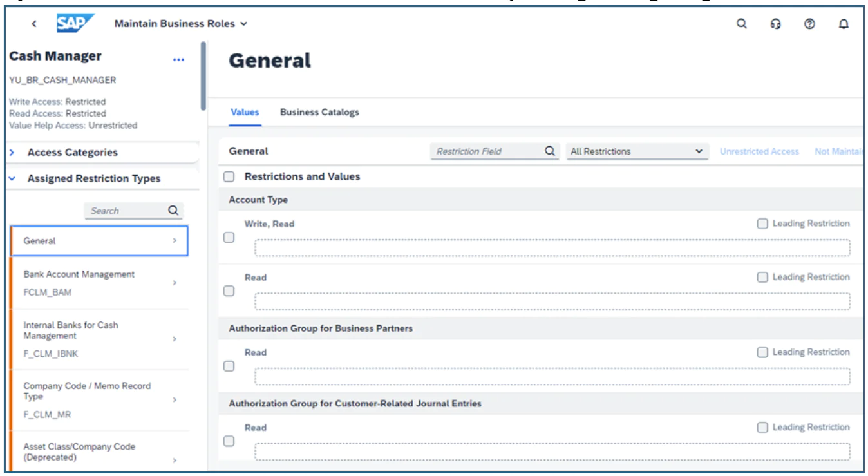868x476 pixels.
Task: Click Account Type Read value field
Action: pos(552,301)
